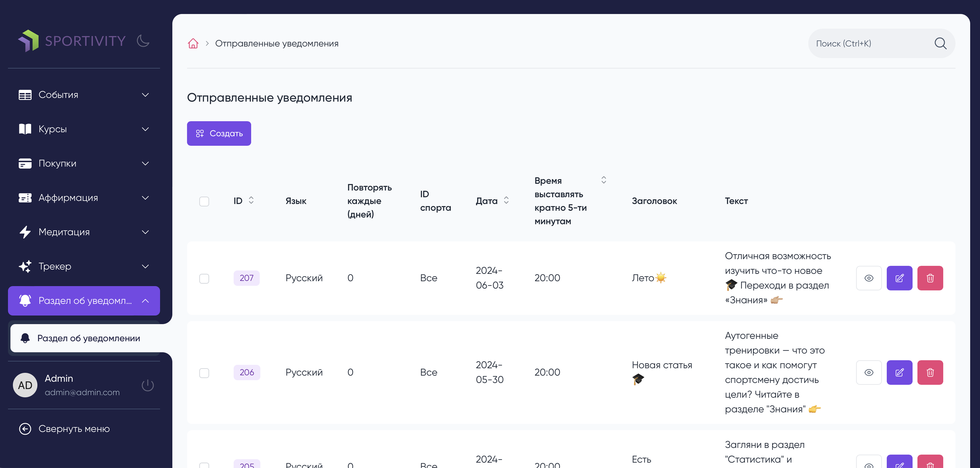Open the Медитация menu item

coord(84,232)
